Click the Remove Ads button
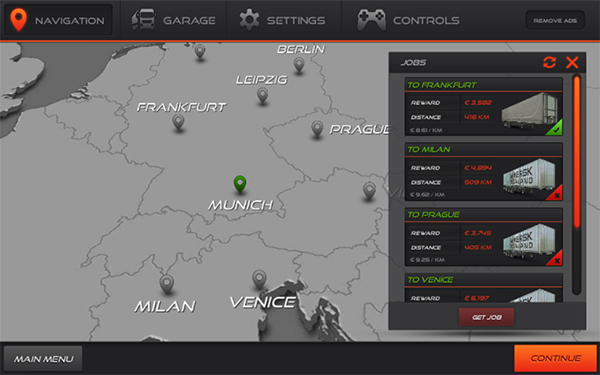The image size is (600, 375). (555, 20)
